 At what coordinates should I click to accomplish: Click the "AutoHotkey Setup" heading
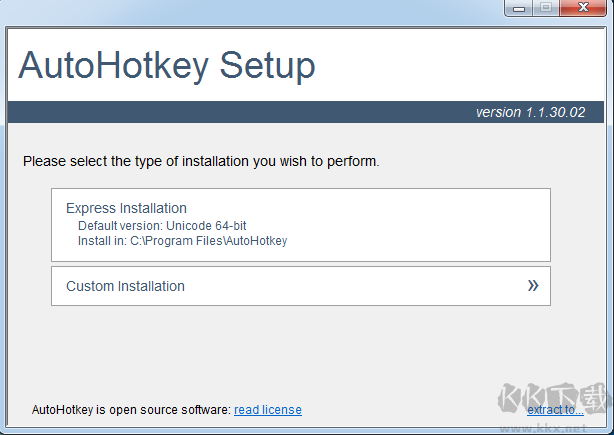point(167,66)
